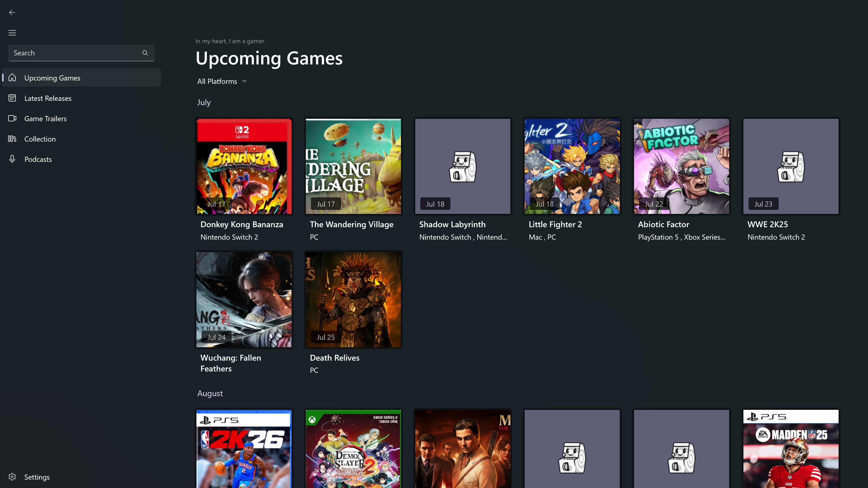The height and width of the screenshot is (488, 868).
Task: Open Wuchang: Fallen Feathers cover art
Action: pyautogui.click(x=244, y=300)
